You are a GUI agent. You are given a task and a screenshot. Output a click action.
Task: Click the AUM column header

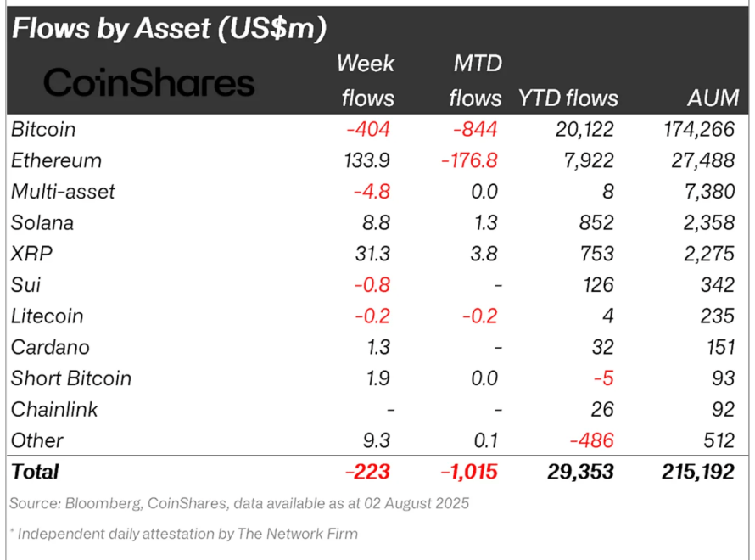[x=713, y=98]
